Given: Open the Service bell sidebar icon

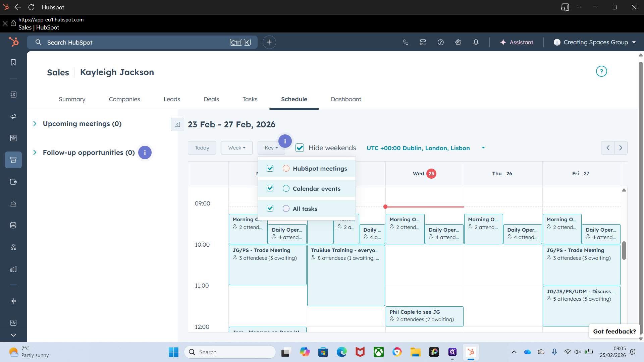Looking at the screenshot, I should [13, 203].
